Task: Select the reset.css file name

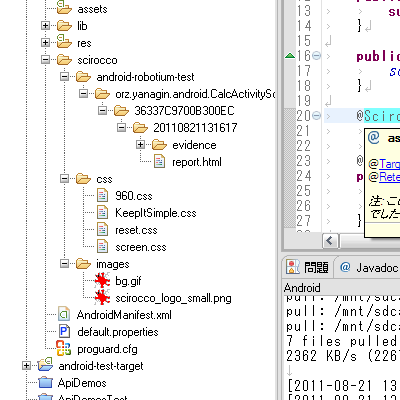Action: 136,230
